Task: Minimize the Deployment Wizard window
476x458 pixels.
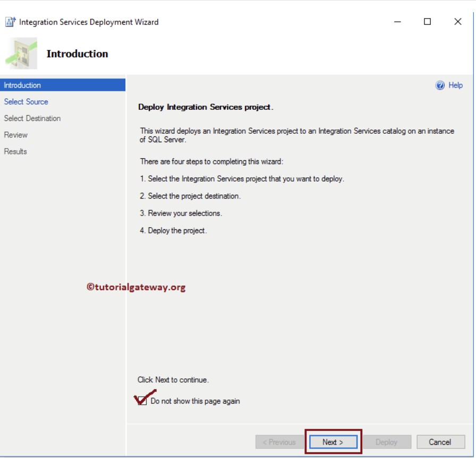Action: 397,22
